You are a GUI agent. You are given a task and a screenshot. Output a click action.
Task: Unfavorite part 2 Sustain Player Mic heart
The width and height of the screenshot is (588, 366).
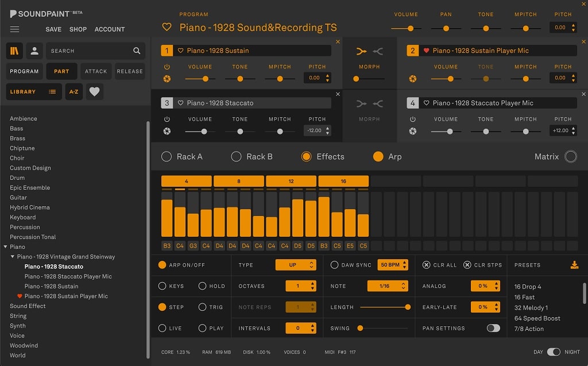tap(427, 51)
